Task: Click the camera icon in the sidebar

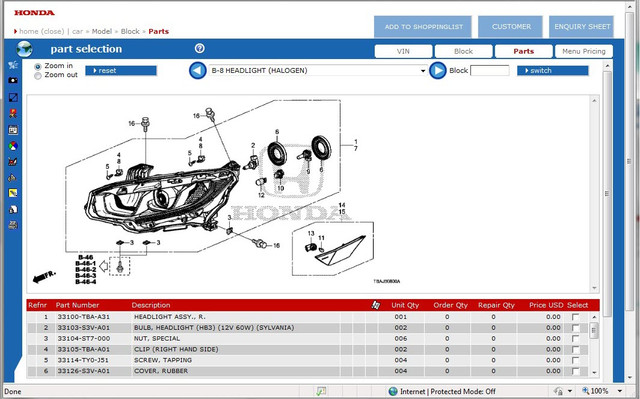Action: tap(13, 80)
